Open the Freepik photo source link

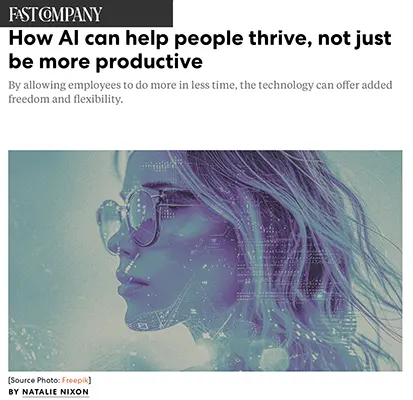(75, 380)
